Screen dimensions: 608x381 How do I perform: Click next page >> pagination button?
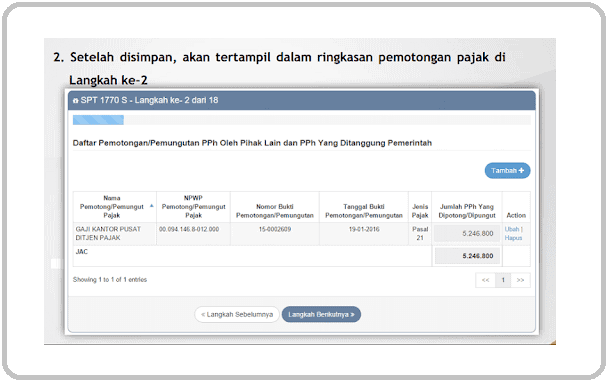(520, 280)
